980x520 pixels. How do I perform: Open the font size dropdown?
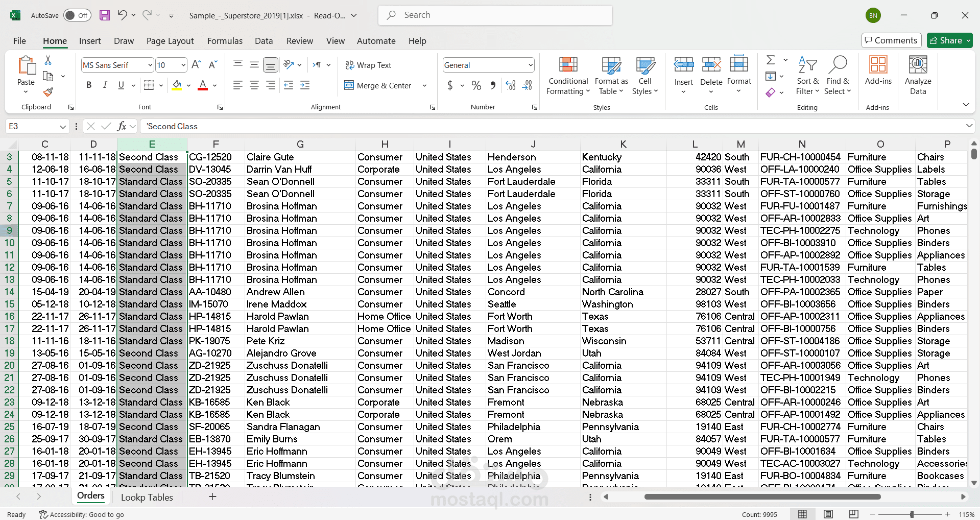[x=183, y=65]
